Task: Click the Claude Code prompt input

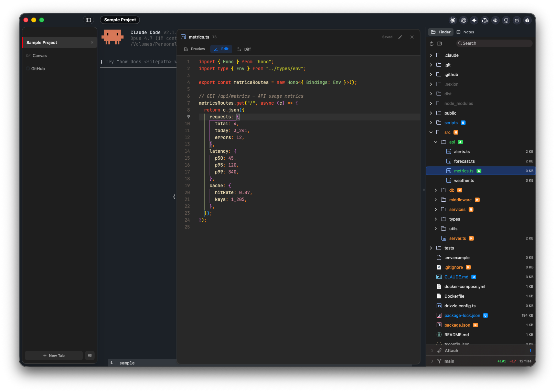Action: 138,62
